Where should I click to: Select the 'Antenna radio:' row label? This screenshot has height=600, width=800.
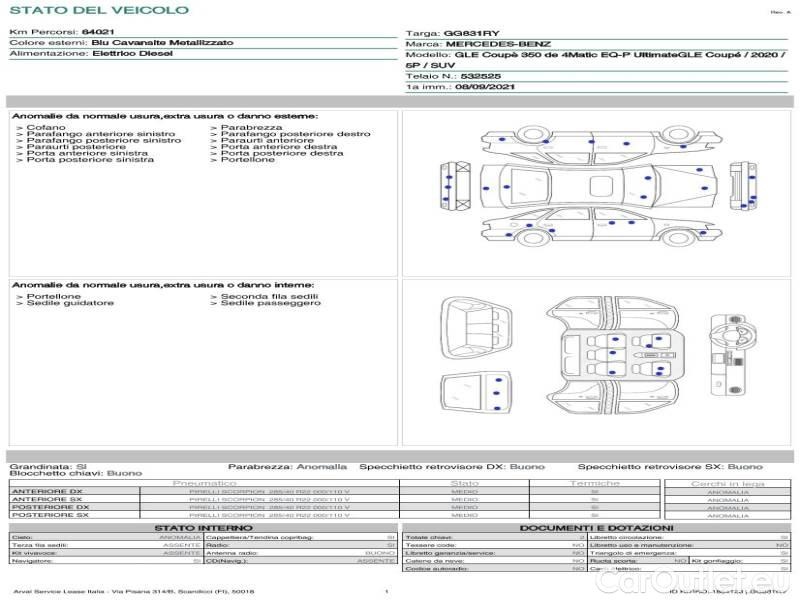point(232,553)
